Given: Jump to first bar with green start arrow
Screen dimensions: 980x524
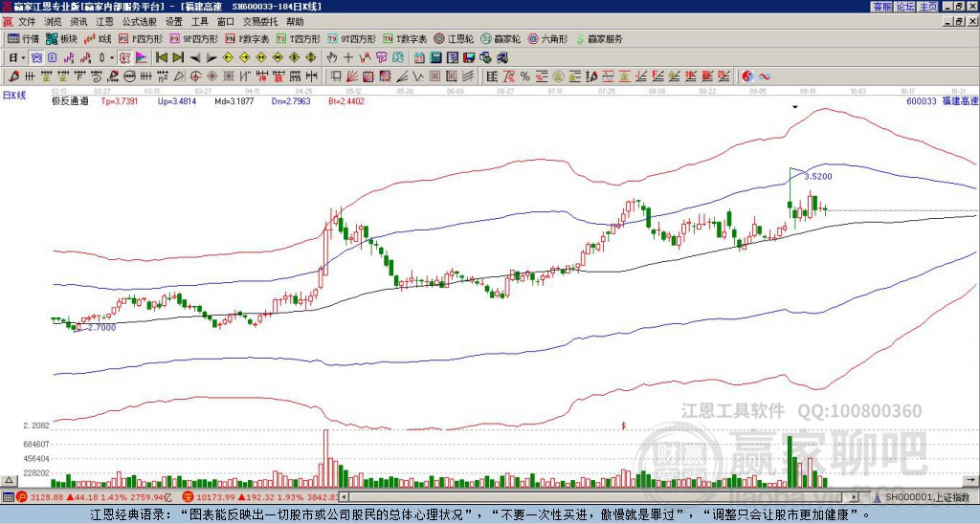Looking at the screenshot, I should 161,58.
